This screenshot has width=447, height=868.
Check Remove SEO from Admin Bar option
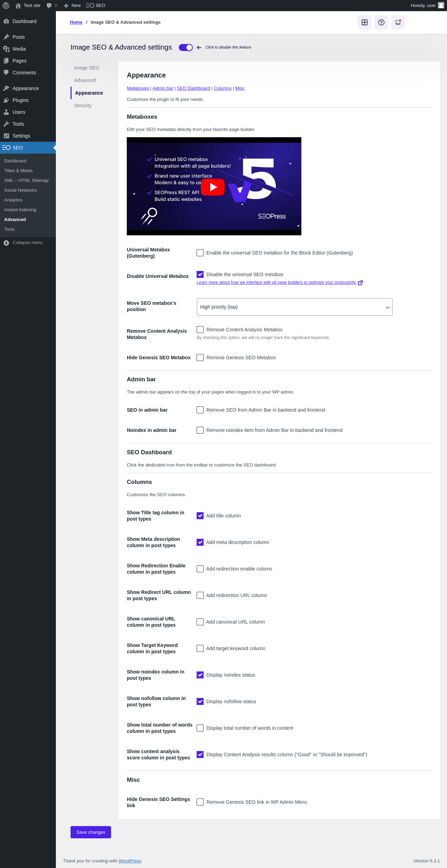[x=200, y=410]
